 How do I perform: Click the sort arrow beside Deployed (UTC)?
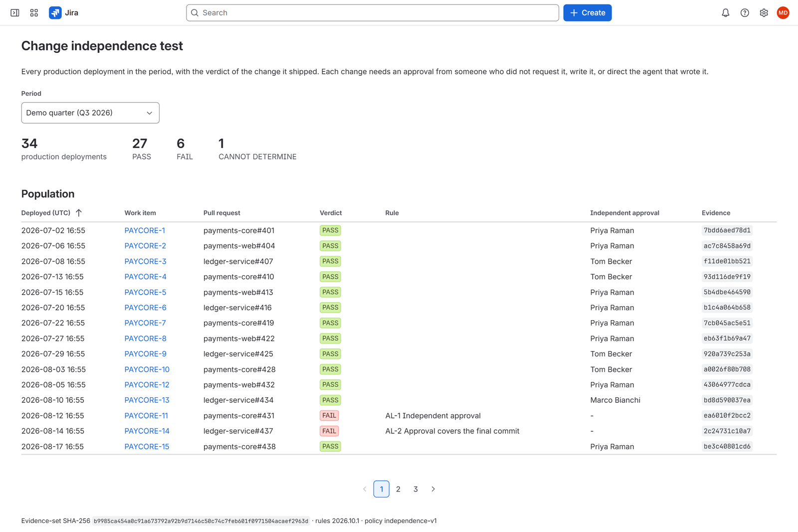click(x=79, y=213)
